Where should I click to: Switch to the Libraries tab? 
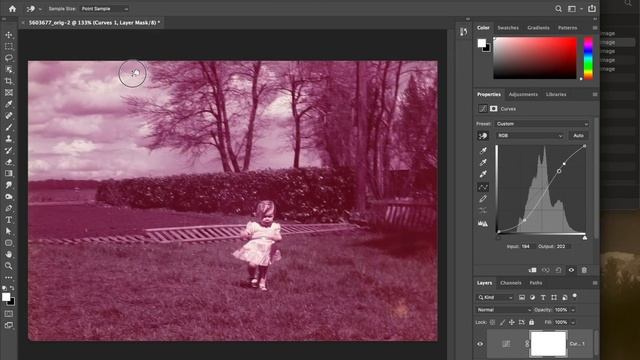pos(556,94)
